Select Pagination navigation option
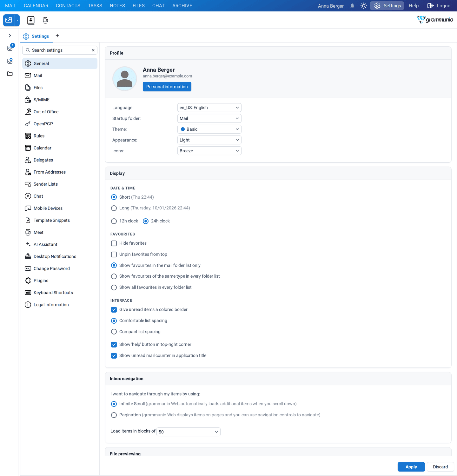 114,415
